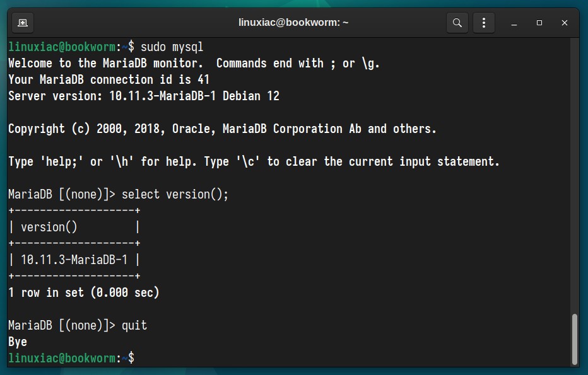Click the 'quit' command text

click(x=134, y=326)
